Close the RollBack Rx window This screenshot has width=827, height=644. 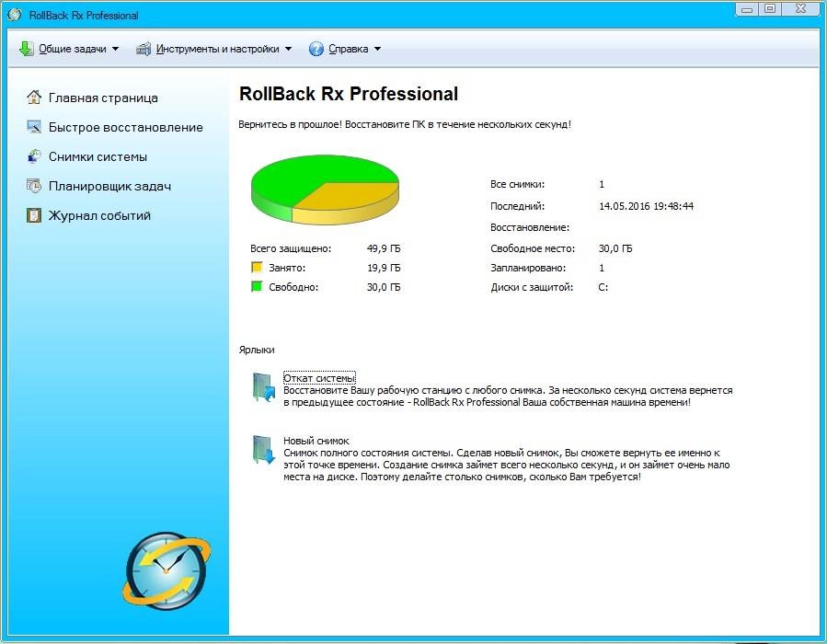click(x=800, y=9)
